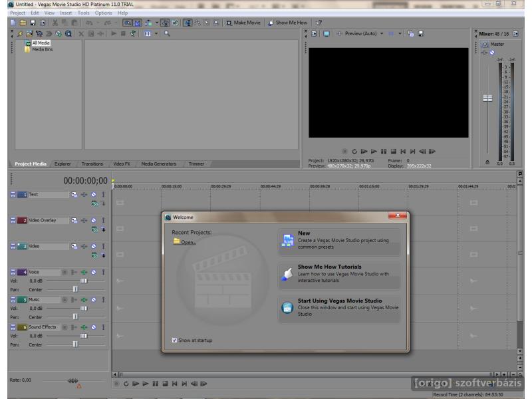Click the Capture Video icon in Project Media
This screenshot has height=399, width=532.
[x=39, y=34]
